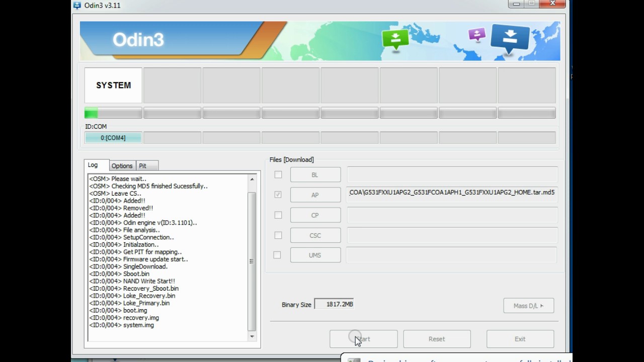Click the SYSTEM status box
The width and height of the screenshot is (644, 362).
point(113,85)
